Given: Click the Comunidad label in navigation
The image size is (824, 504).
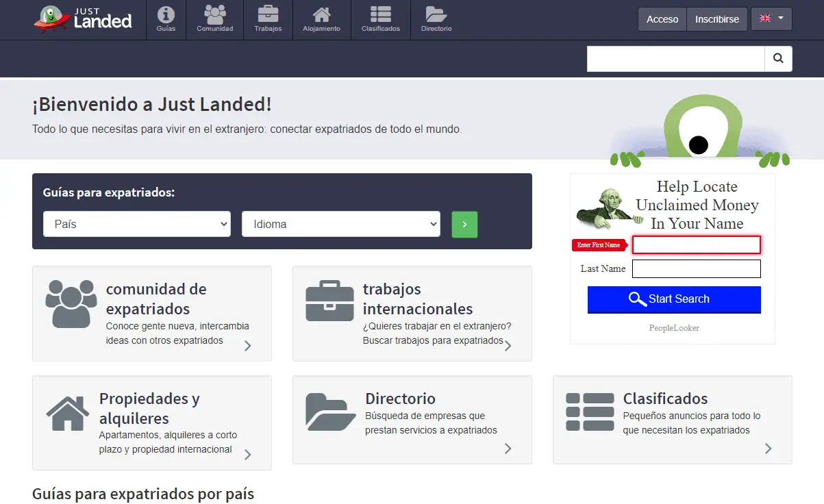Looking at the screenshot, I should pos(215,29).
